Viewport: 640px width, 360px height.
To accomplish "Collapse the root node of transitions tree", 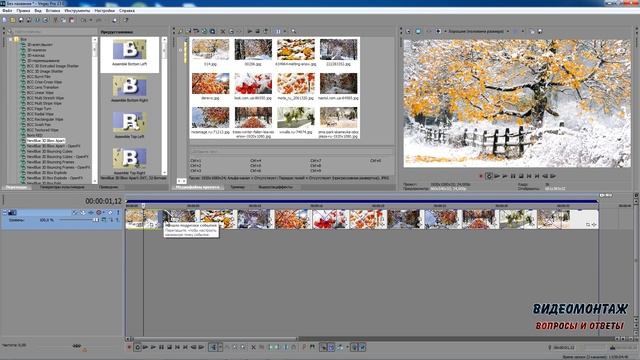I will [x=11, y=40].
